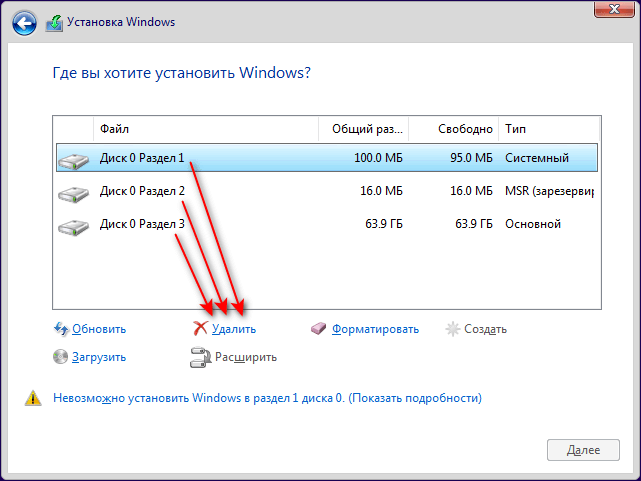
Task: Click the red X Delete icon
Action: (201, 328)
